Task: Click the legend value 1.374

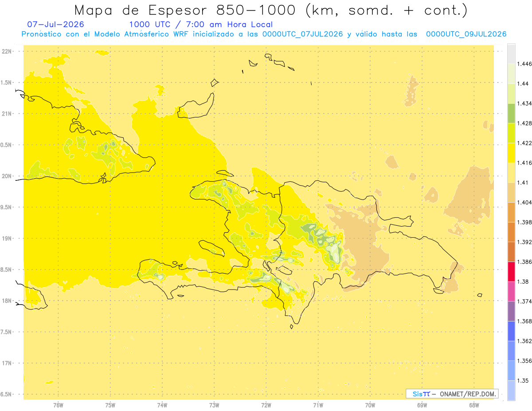Action: point(524,301)
